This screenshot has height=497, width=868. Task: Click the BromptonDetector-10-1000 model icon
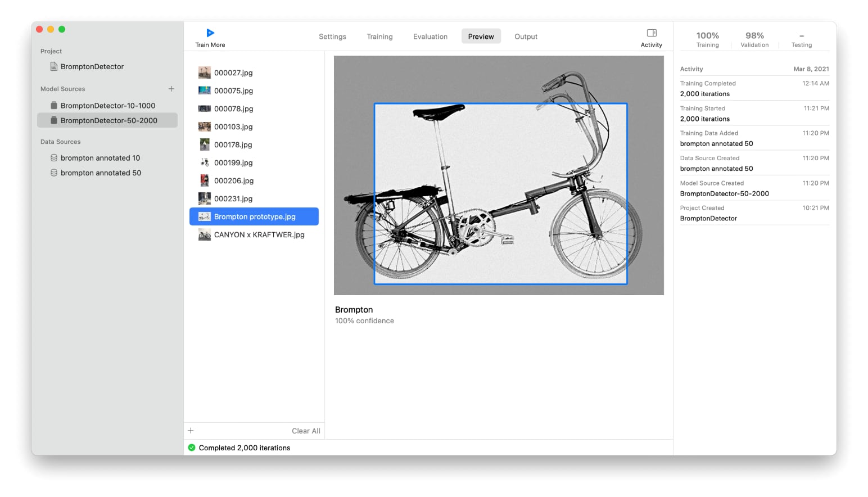(54, 106)
